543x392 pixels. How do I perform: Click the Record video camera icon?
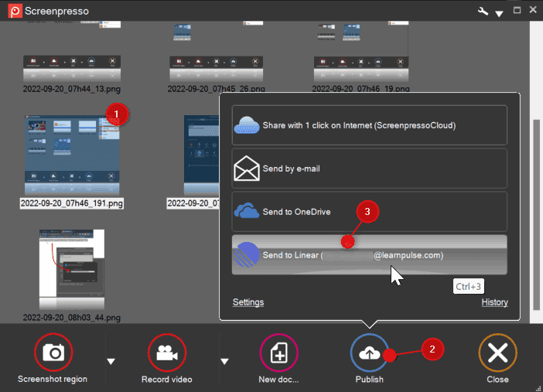[x=167, y=353]
